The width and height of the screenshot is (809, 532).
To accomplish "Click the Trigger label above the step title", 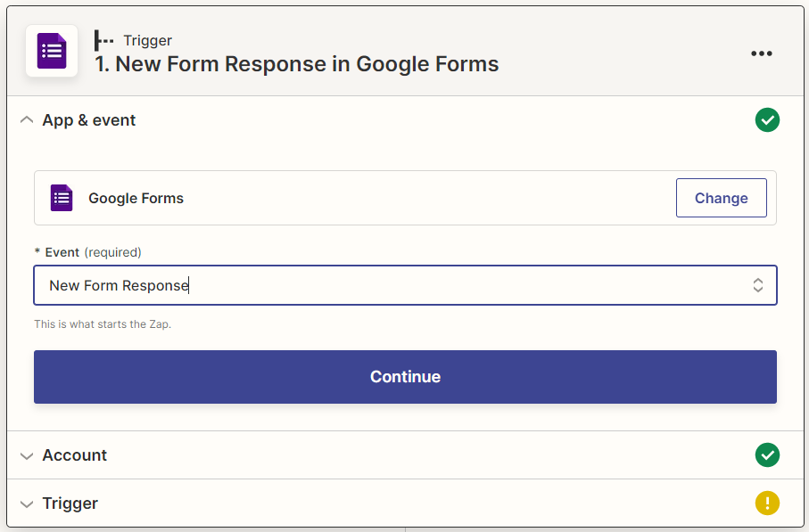I will [x=147, y=40].
